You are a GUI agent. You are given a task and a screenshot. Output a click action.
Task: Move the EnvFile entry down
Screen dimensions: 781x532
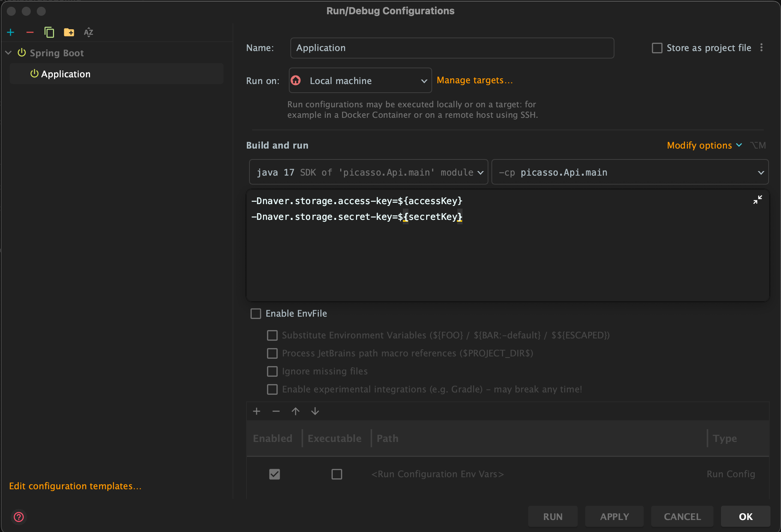[315, 412]
